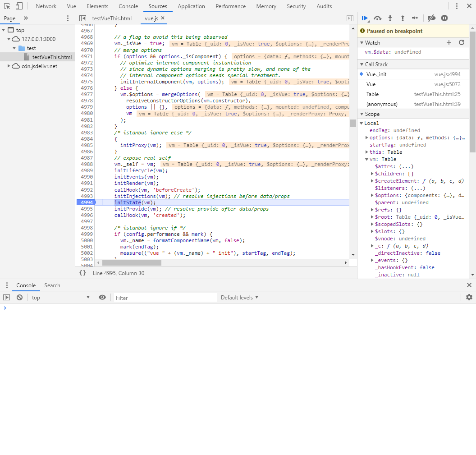Close the vue.js file tab
Screen dimensions: 476x455
coord(163,18)
